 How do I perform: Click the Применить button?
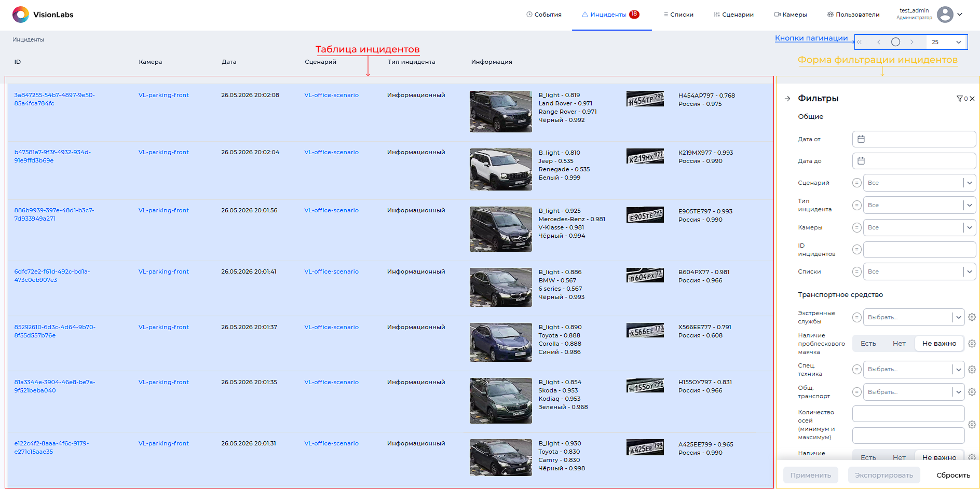pyautogui.click(x=810, y=475)
